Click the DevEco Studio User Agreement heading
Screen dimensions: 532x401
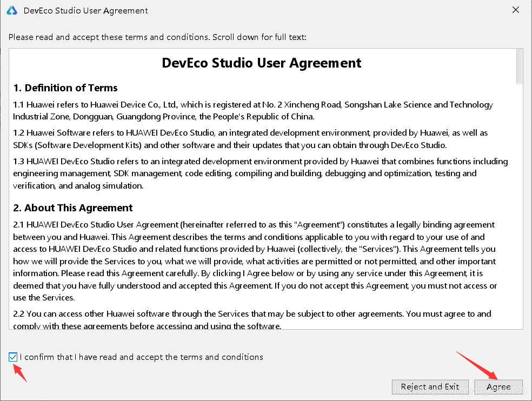point(262,63)
